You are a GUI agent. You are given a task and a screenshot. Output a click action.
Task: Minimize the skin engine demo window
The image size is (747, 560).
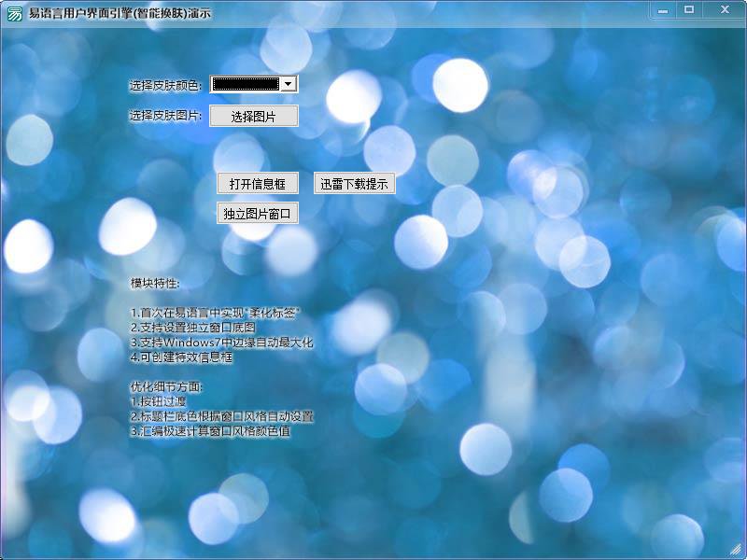[662, 9]
